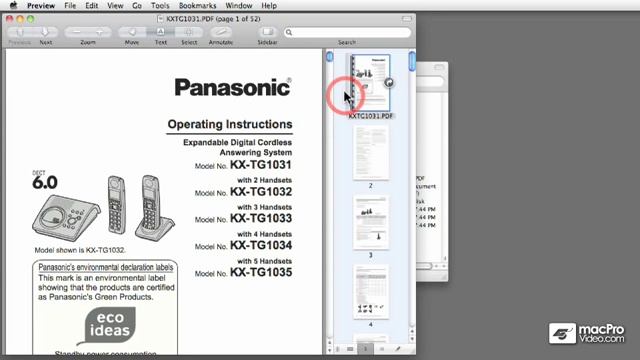This screenshot has width=640, height=360.
Task: Open the Edit menu
Action: click(x=91, y=6)
